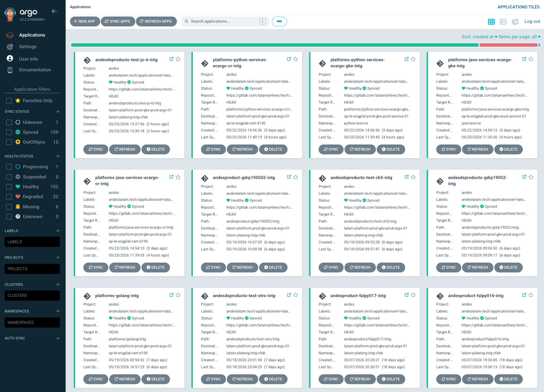Open the Documentation sidebar item
This screenshot has width=544, height=392.
coord(35,70)
